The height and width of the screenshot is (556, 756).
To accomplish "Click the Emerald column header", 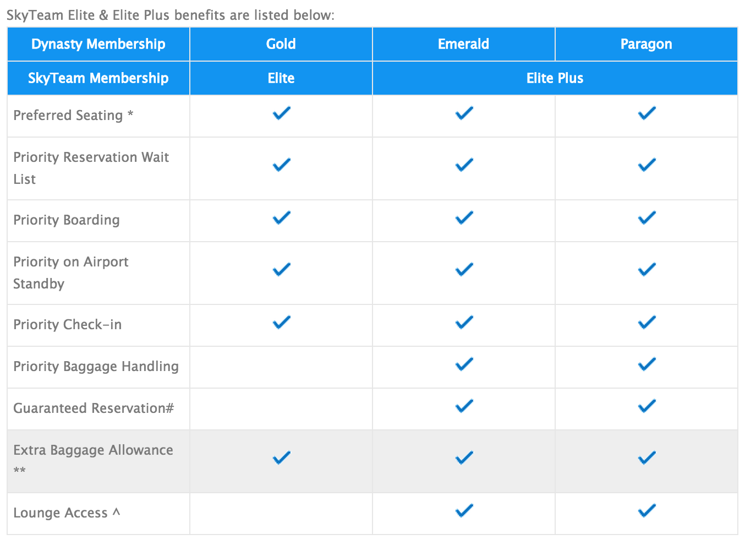I will coord(463,44).
